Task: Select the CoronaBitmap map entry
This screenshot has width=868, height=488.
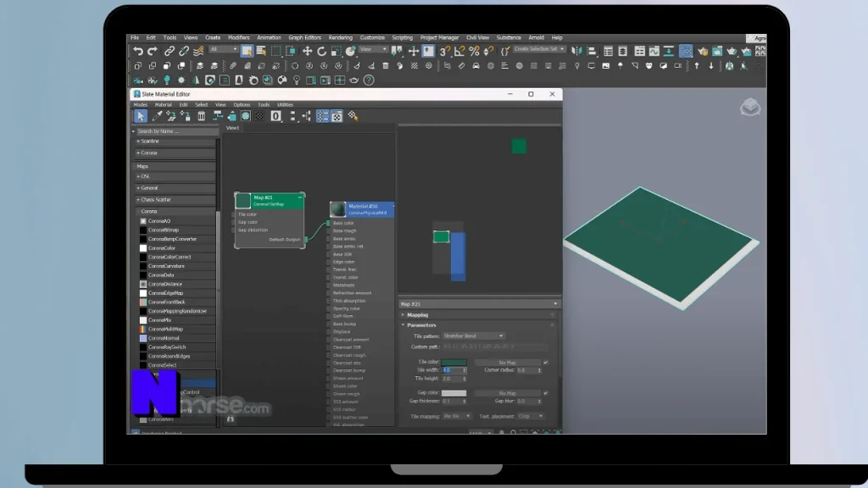Action: (164, 230)
